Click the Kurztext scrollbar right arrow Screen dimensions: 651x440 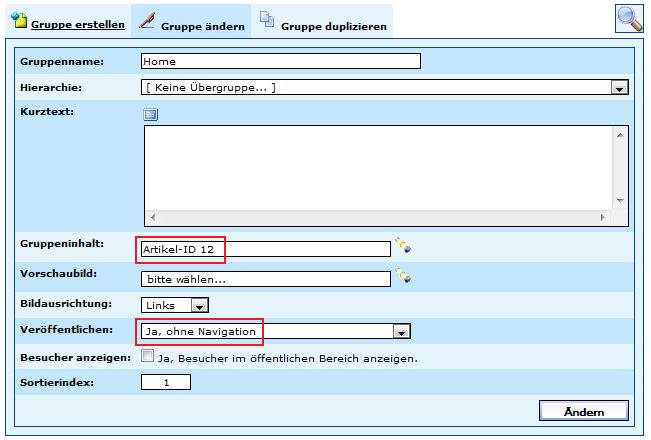(602, 217)
